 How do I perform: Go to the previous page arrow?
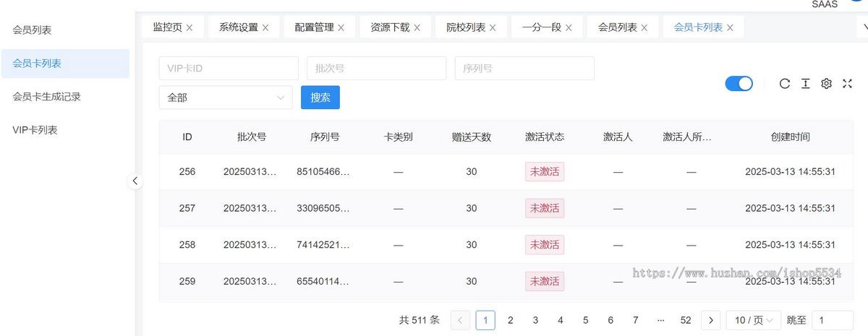click(460, 320)
